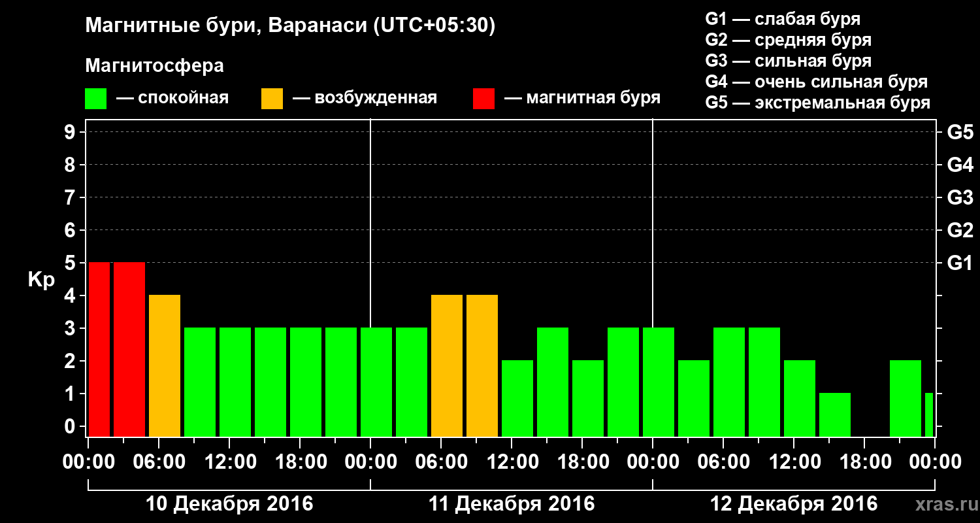The image size is (980, 523).
Task: Click the Kp 2 green bar at 12:00 on 12 December
Action: point(800,398)
